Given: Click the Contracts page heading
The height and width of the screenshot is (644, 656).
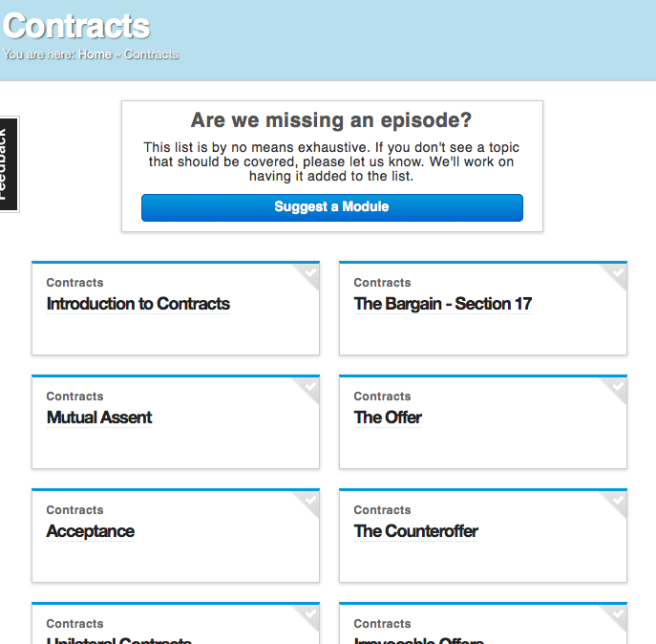Looking at the screenshot, I should click(x=76, y=25).
